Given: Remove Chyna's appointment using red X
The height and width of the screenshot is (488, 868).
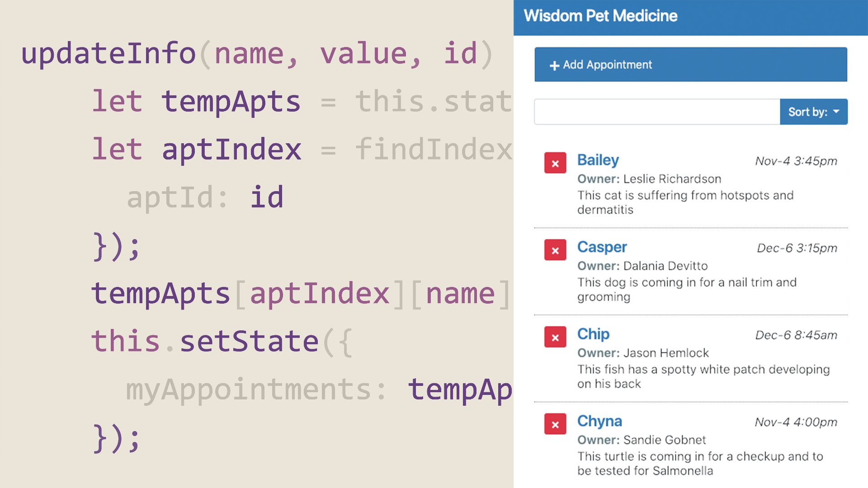Looking at the screenshot, I should (x=555, y=424).
